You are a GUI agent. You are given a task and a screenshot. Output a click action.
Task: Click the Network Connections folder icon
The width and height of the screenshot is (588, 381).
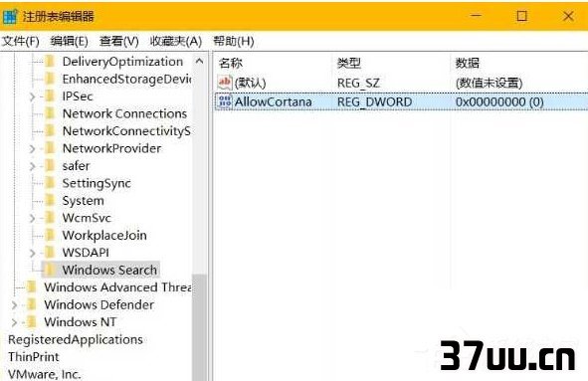50,113
